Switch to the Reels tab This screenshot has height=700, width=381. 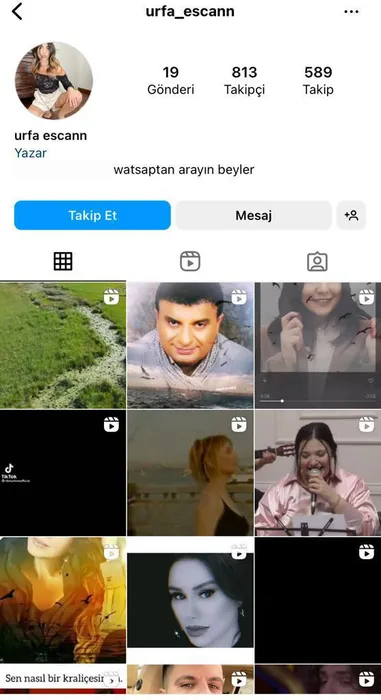pos(190,262)
